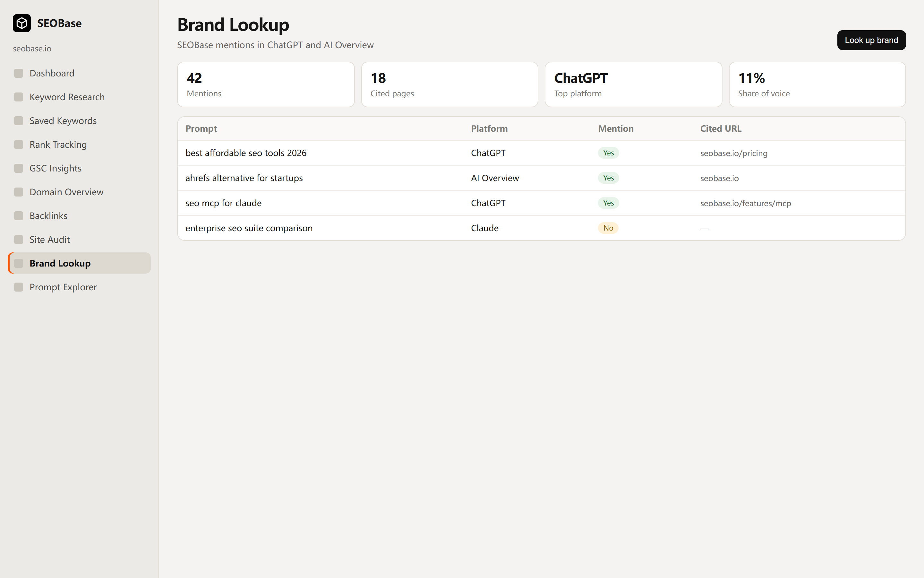The image size is (924, 578).
Task: Click the Prompt column header
Action: coord(201,128)
